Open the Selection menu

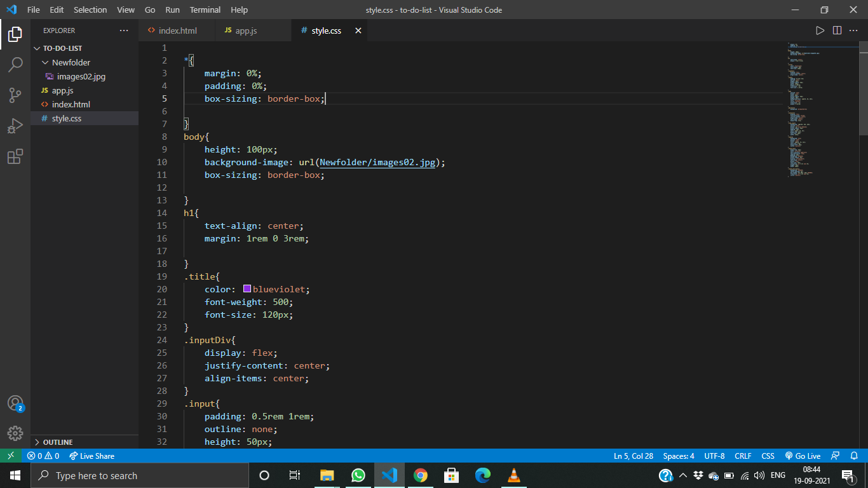pos(90,10)
